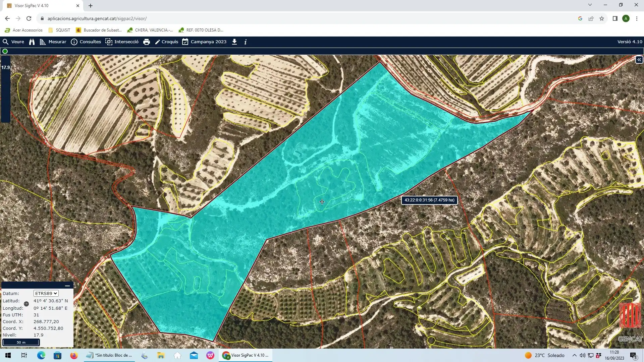This screenshot has height=362, width=644.
Task: Open the REF. 0070 OLESA D... bookmark
Action: coord(201,30)
